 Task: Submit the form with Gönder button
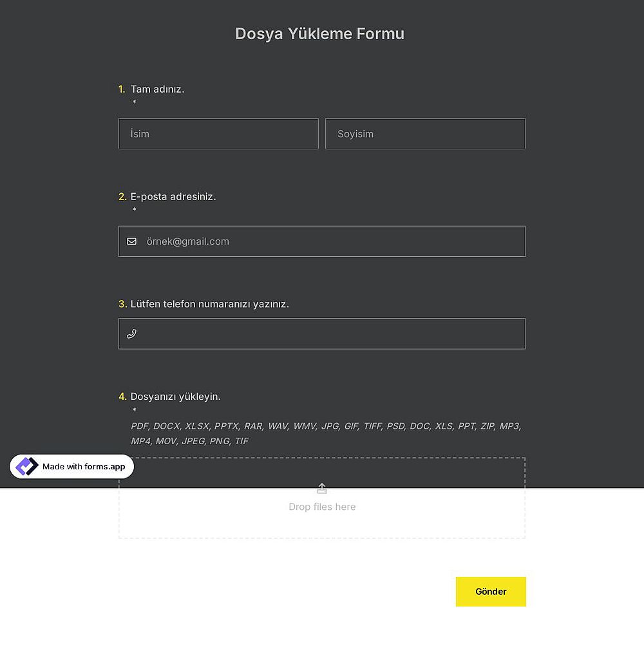491,592
